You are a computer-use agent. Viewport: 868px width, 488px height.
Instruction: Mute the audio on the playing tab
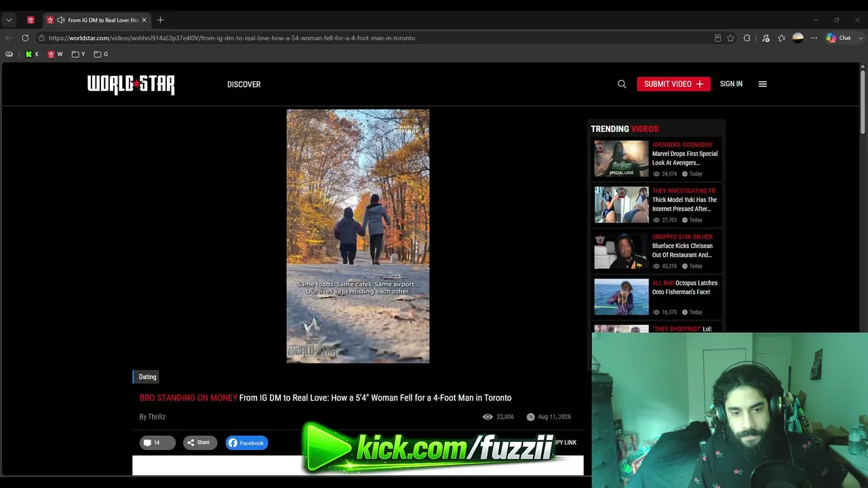(61, 20)
